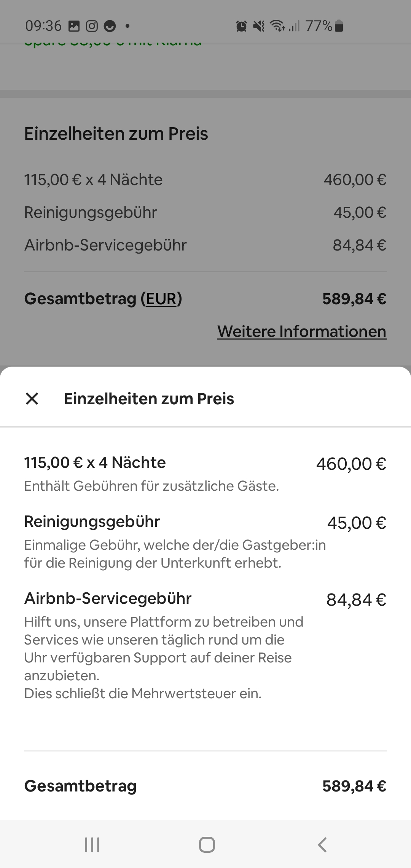Tap the underlined EUR currency link
This screenshot has height=868, width=411.
(161, 299)
